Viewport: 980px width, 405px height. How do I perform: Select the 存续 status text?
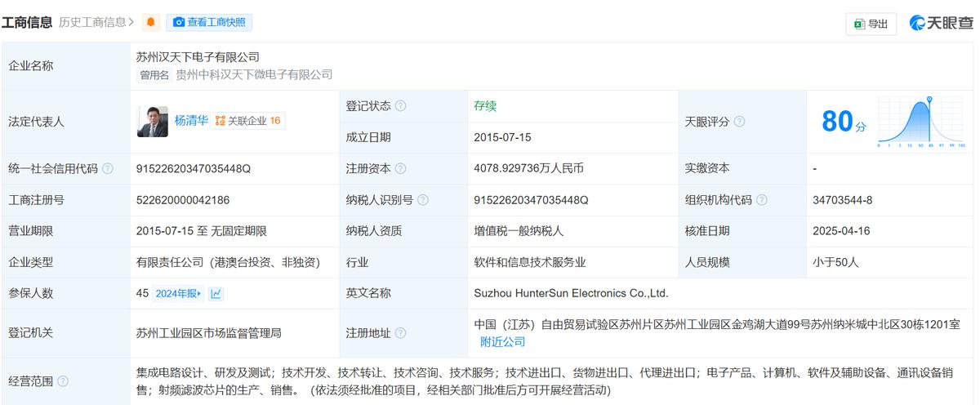[x=485, y=106]
